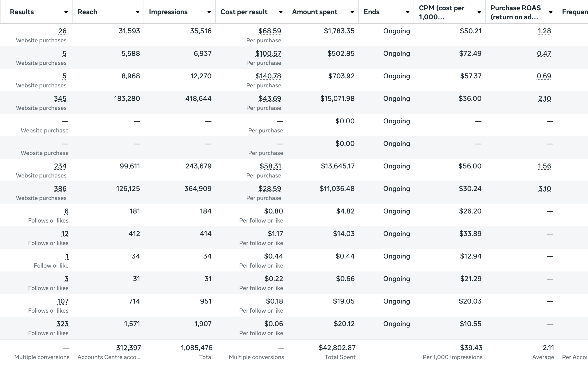Select the $72.49 CPM cell
The width and height of the screenshot is (588, 377).
click(x=470, y=54)
